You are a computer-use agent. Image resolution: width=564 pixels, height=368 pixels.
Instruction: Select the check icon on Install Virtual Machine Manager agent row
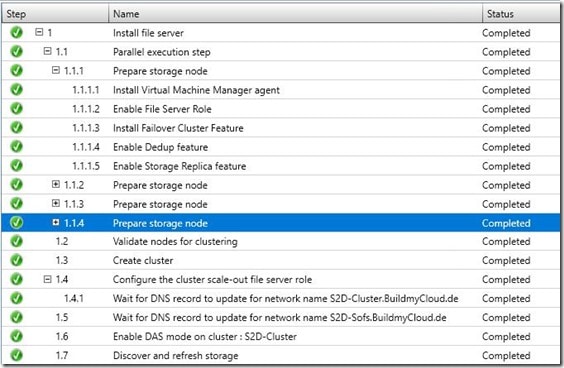[x=16, y=90]
